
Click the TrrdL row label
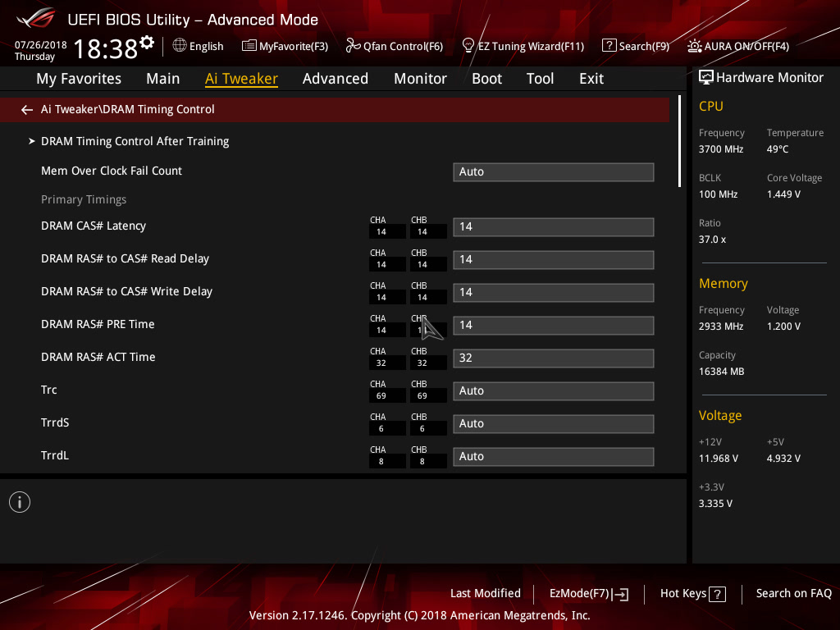click(55, 455)
